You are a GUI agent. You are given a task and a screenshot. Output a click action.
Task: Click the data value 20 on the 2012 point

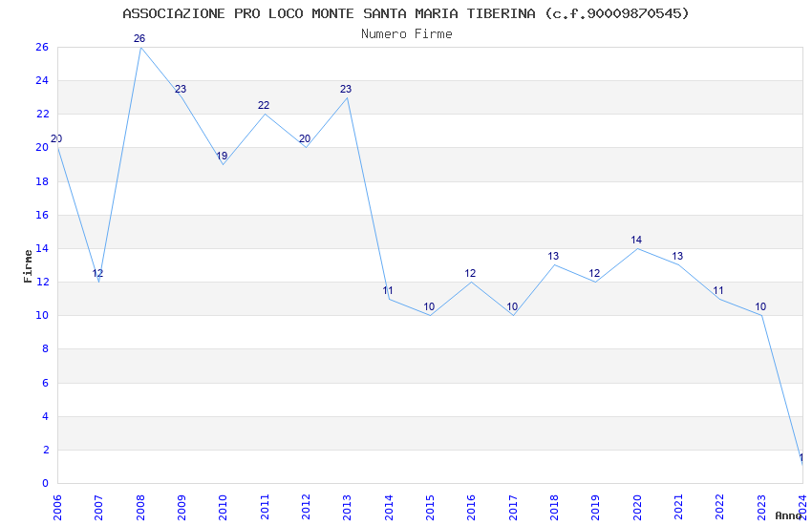point(305,138)
